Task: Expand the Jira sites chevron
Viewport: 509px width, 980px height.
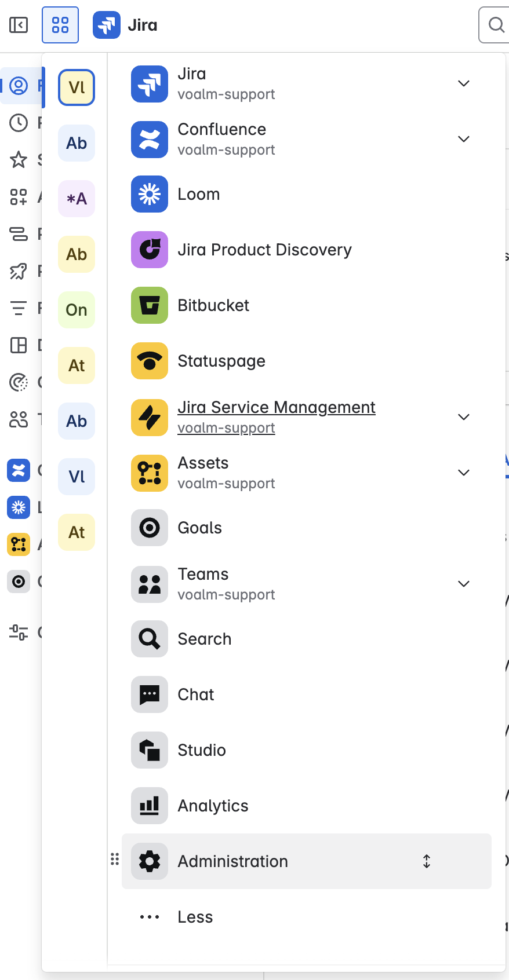Action: pos(463,83)
